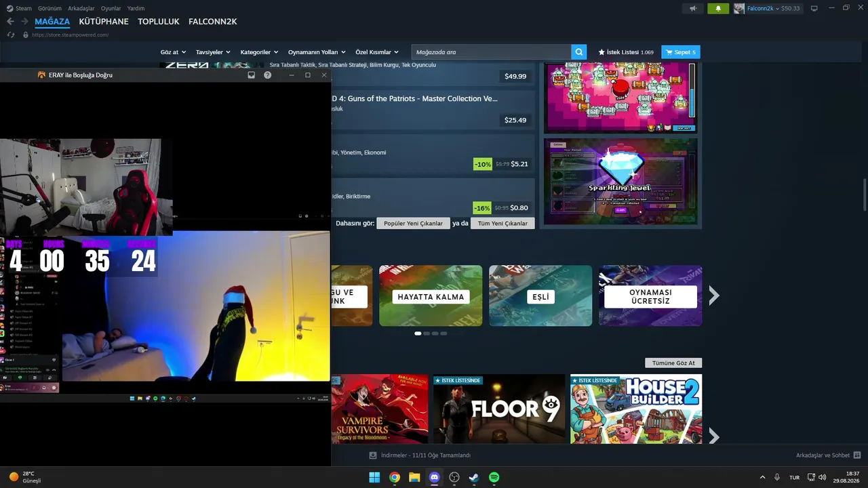Open the FALCONN2K profile tab
Viewport: 868px width, 488px height.
coord(213,22)
